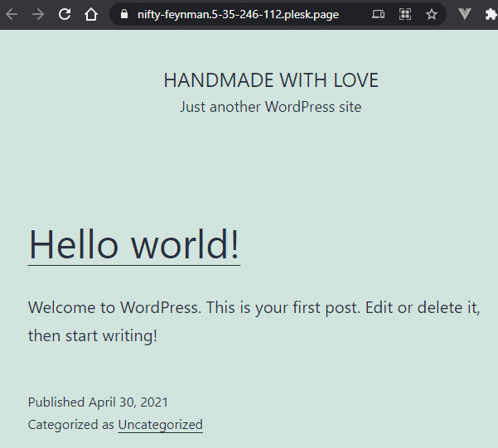Open the HANDMADE WITH LOVE site title
498x448 pixels.
click(271, 80)
